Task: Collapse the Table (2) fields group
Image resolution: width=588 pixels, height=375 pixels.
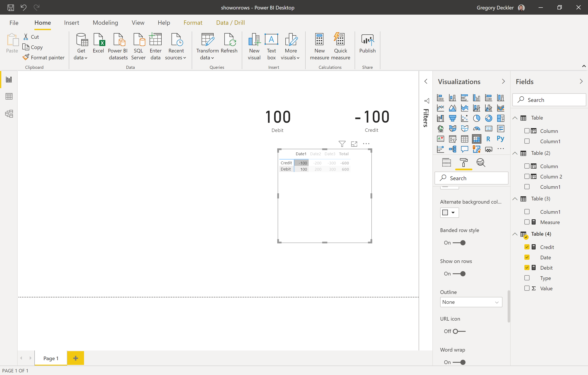Action: (x=515, y=153)
